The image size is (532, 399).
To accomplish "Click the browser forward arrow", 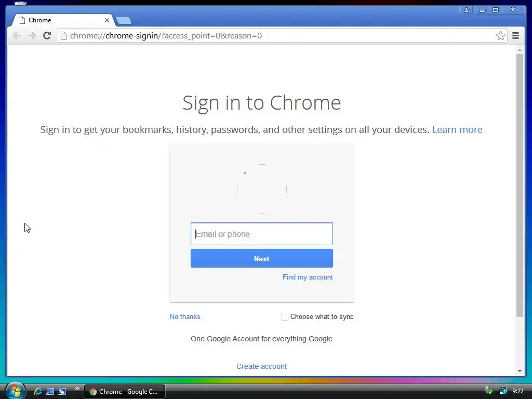I will point(32,36).
